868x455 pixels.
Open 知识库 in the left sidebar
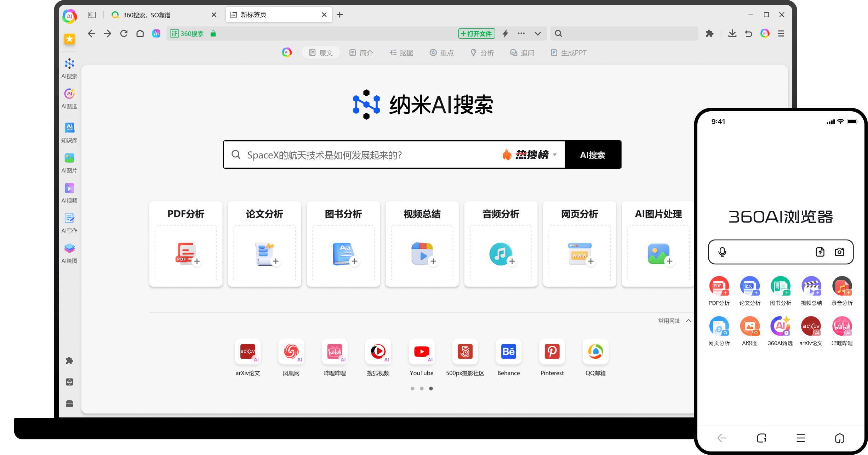tap(69, 133)
